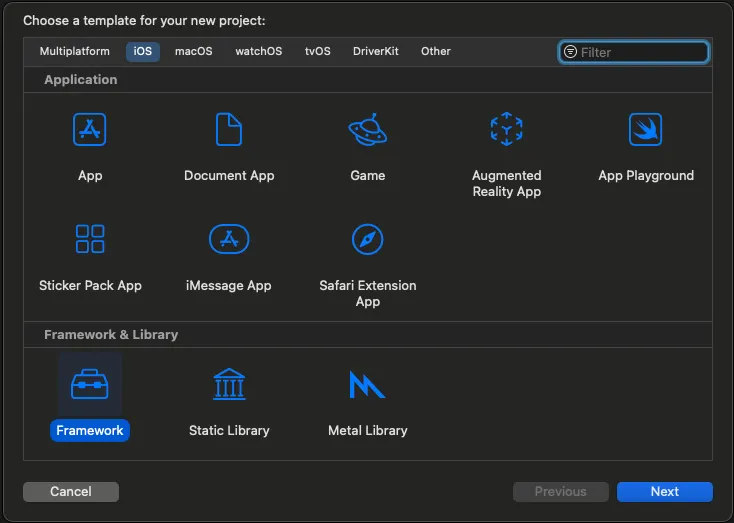Switch to the macOS tab
This screenshot has height=523, width=734.
click(193, 52)
